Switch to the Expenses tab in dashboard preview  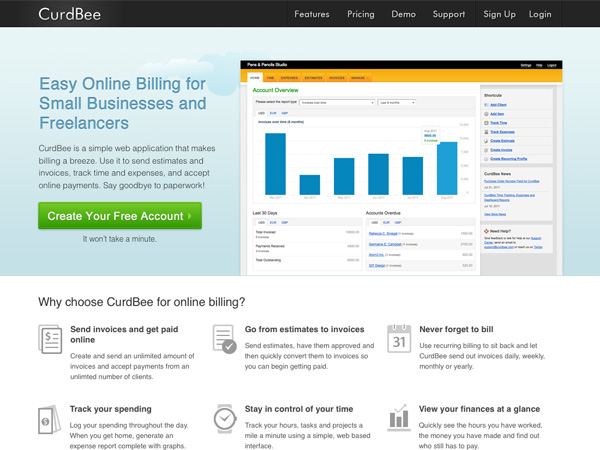click(289, 77)
